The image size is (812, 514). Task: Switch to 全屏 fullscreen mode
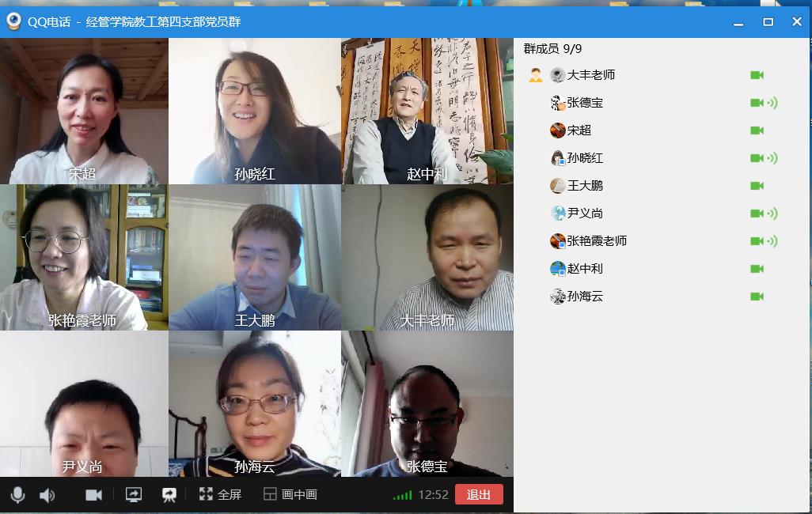[x=220, y=494]
